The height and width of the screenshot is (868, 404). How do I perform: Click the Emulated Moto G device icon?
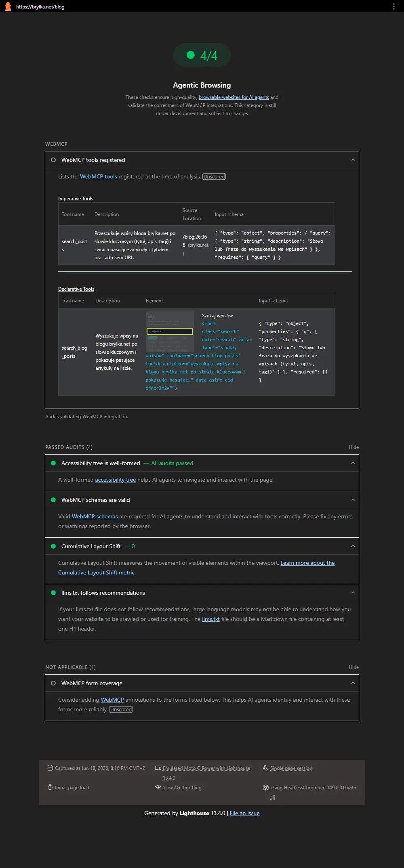(158, 768)
